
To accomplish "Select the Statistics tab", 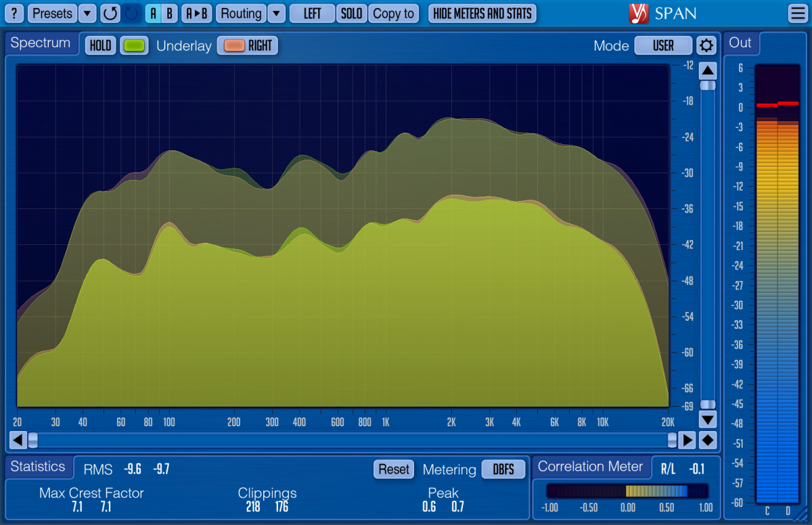I will (x=38, y=467).
